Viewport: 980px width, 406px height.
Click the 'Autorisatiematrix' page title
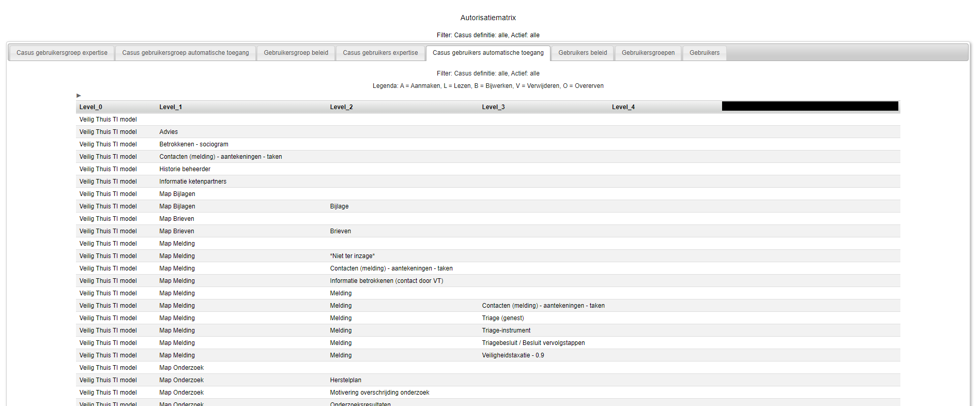coord(488,18)
